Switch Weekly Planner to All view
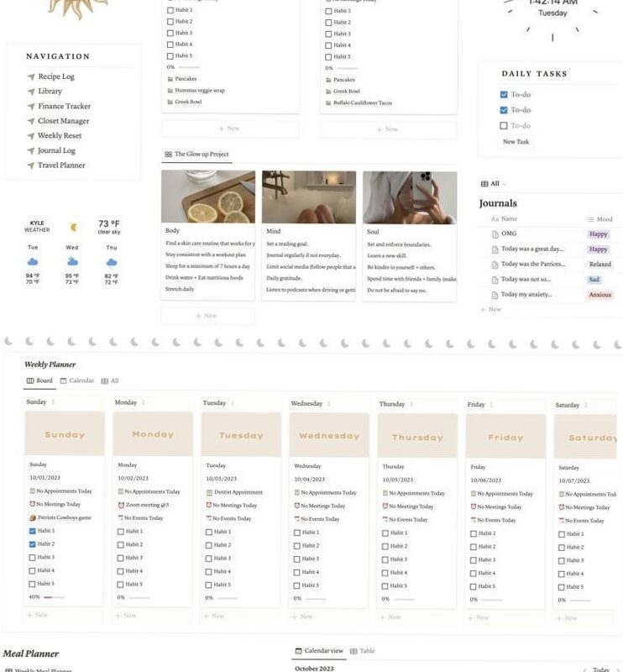 110,381
